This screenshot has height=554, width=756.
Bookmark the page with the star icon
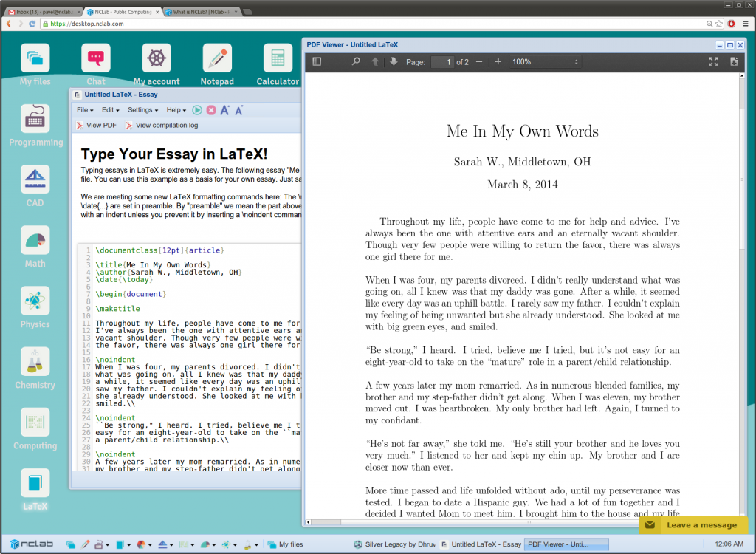tap(719, 24)
